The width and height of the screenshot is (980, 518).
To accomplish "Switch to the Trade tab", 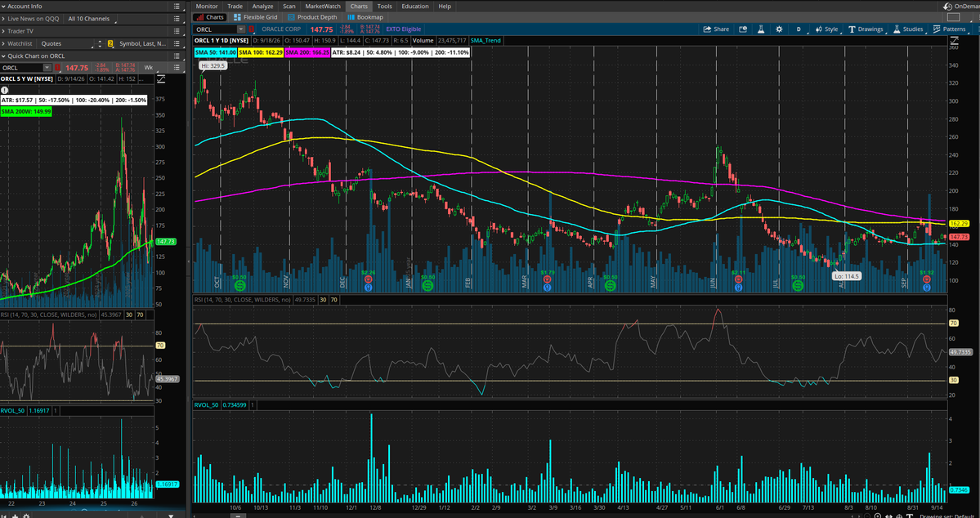I will (235, 6).
